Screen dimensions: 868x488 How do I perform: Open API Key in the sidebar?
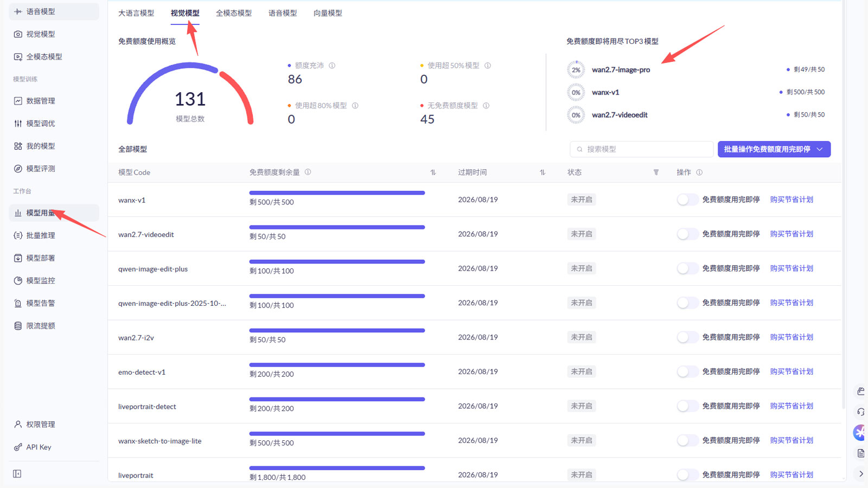tap(54, 447)
